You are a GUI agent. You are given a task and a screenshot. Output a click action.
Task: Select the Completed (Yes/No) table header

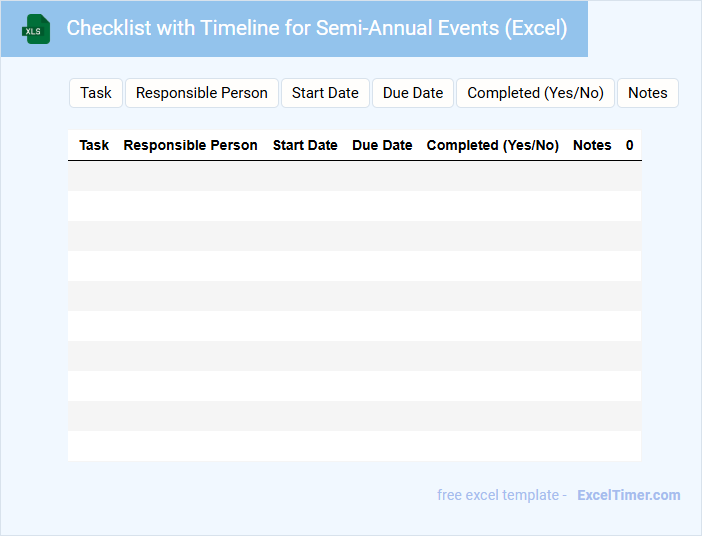click(492, 145)
